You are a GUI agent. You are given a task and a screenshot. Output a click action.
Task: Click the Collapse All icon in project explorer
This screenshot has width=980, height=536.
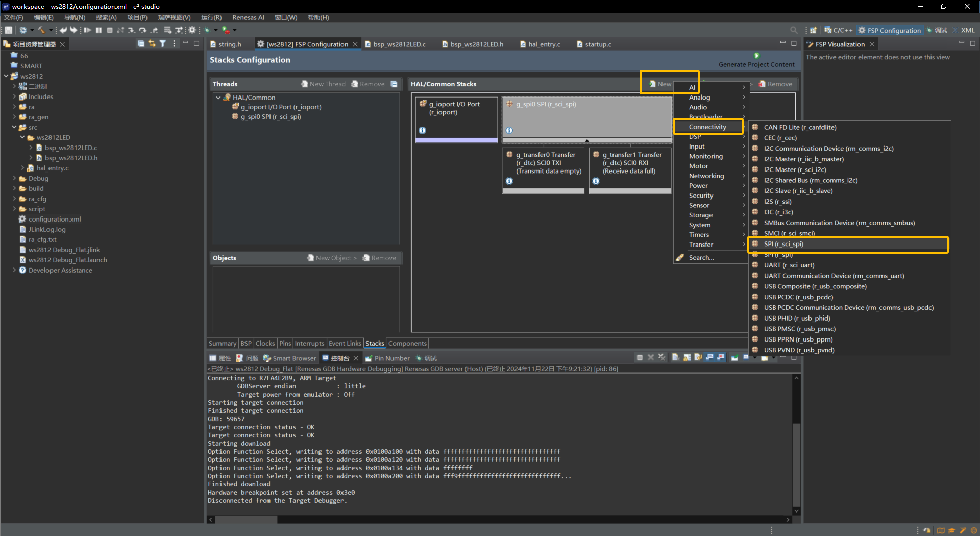click(141, 44)
